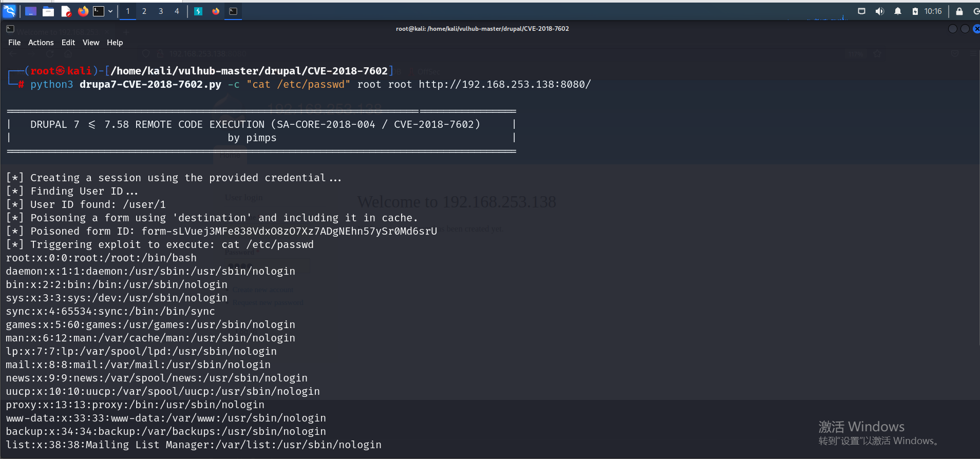The width and height of the screenshot is (980, 459).
Task: Click the Mailing List Manager entry
Action: (x=194, y=445)
